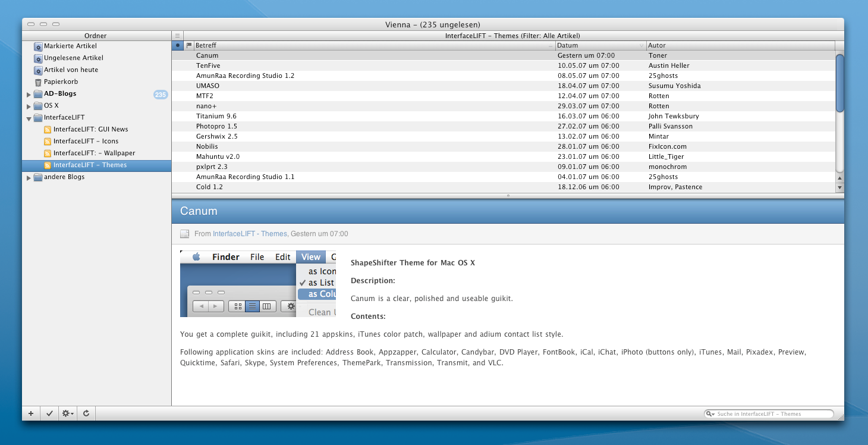The height and width of the screenshot is (445, 868).
Task: Click the Artikel von heute folder icon
Action: pyautogui.click(x=38, y=70)
